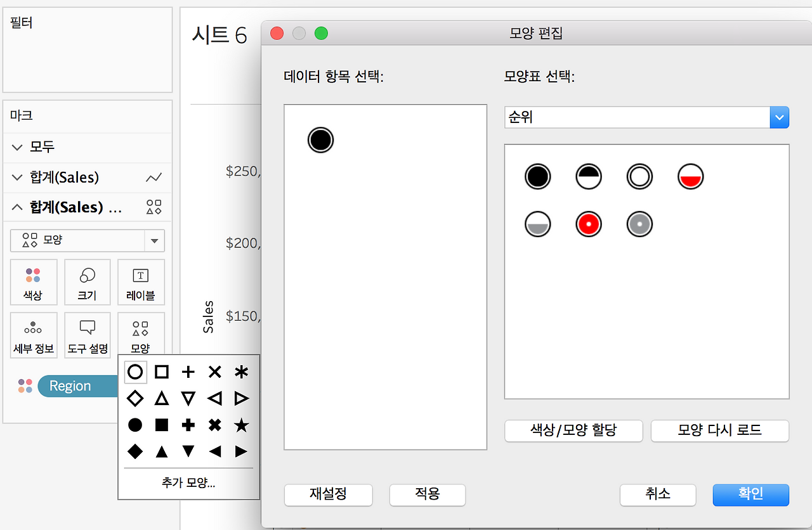The width and height of the screenshot is (812, 530).
Task: Open the 색상 color mark card
Action: (x=34, y=282)
